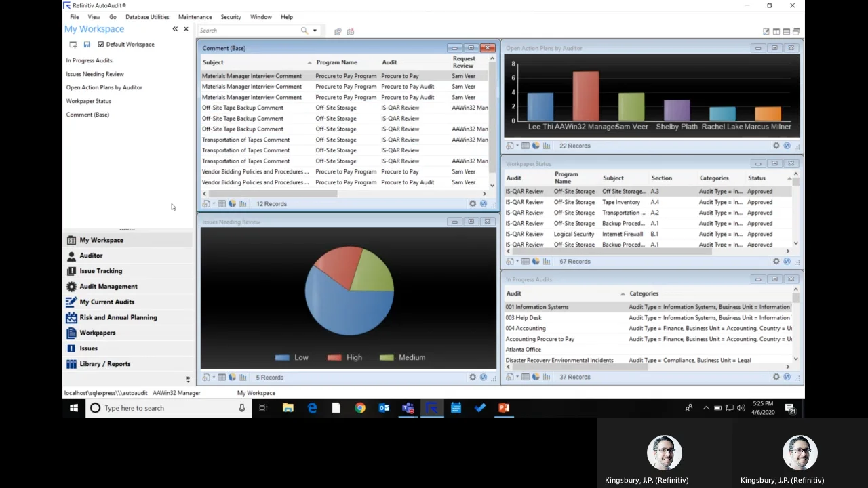The height and width of the screenshot is (488, 868).
Task: Click the Medium legend swatch in pie chart
Action: tap(387, 357)
